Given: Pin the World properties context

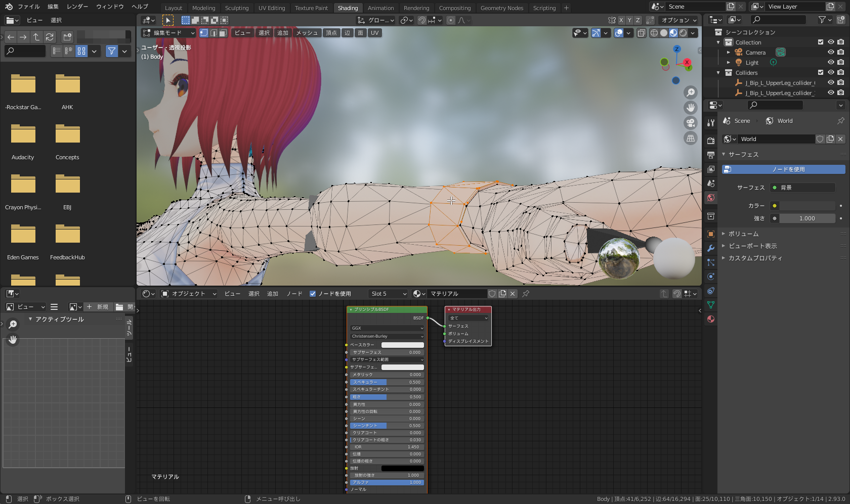Looking at the screenshot, I should click(841, 121).
